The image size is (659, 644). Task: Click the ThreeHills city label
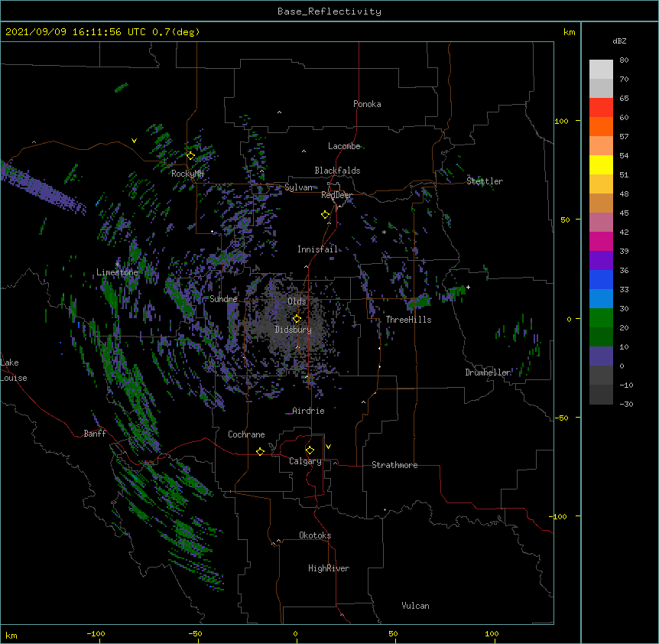coord(408,320)
